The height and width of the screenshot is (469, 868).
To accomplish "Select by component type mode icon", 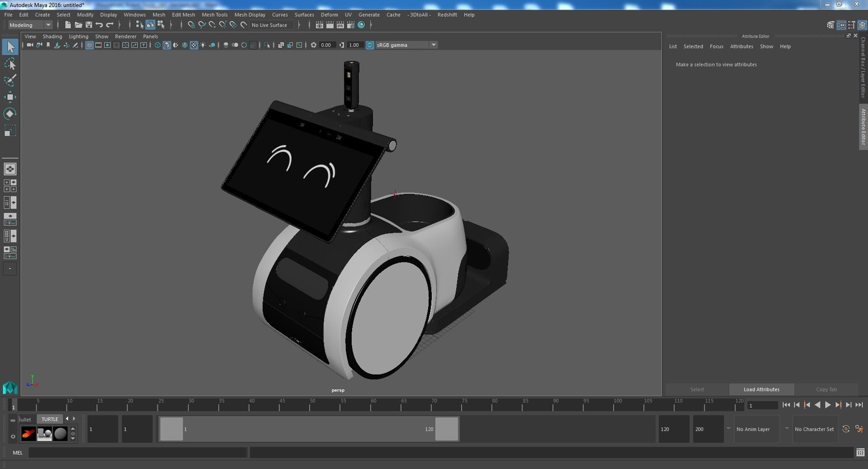I will 160,25.
